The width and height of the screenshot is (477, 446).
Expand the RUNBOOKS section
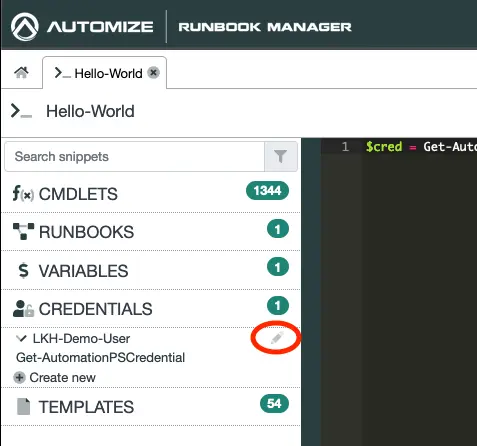tap(151, 232)
